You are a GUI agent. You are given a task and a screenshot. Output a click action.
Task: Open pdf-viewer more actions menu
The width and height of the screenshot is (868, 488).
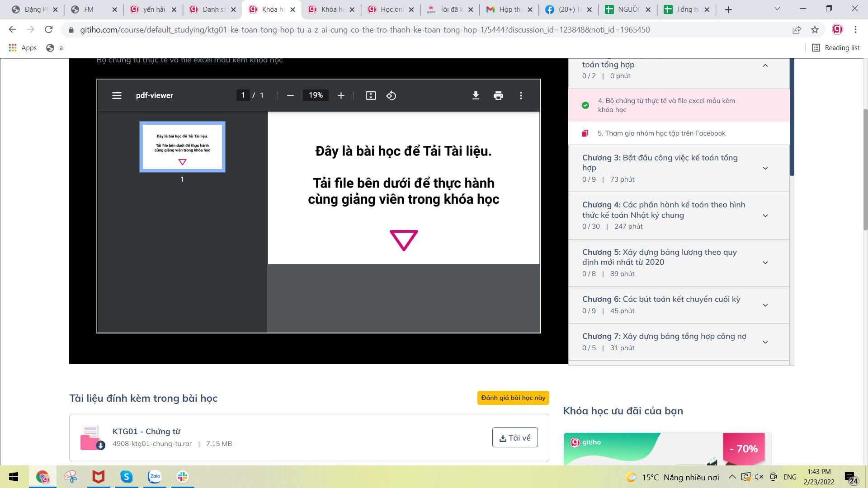(521, 95)
